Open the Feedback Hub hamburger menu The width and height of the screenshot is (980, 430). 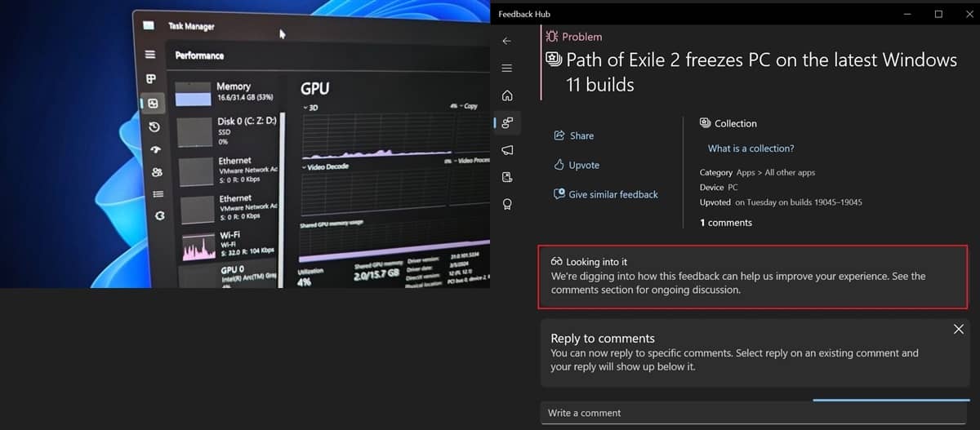coord(506,68)
